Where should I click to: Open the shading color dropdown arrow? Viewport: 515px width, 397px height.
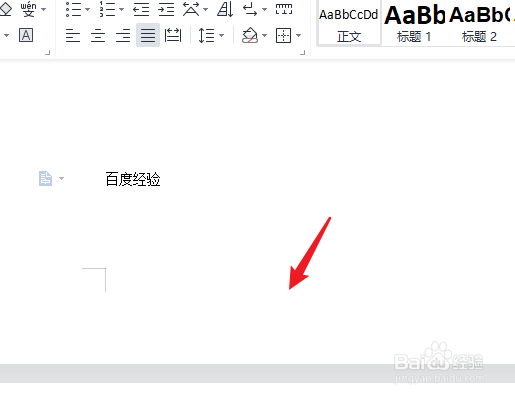click(264, 35)
